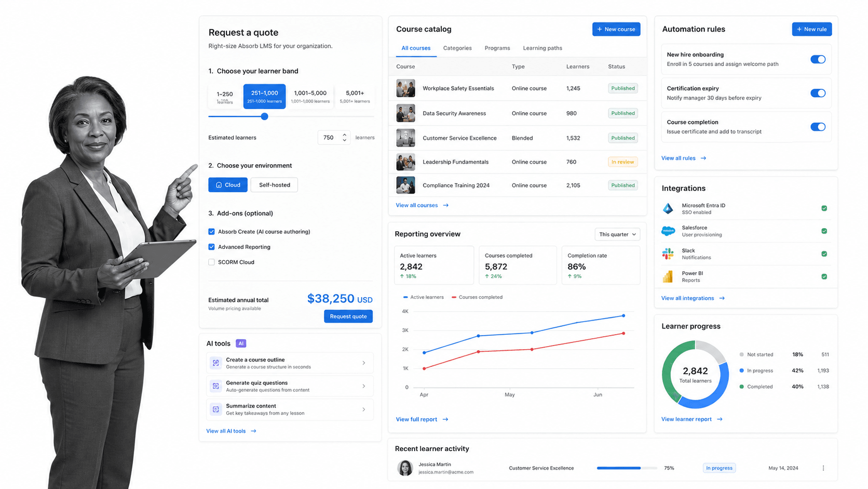Click the Summarize content icon
Image resolution: width=868 pixels, height=489 pixels.
[x=215, y=409]
